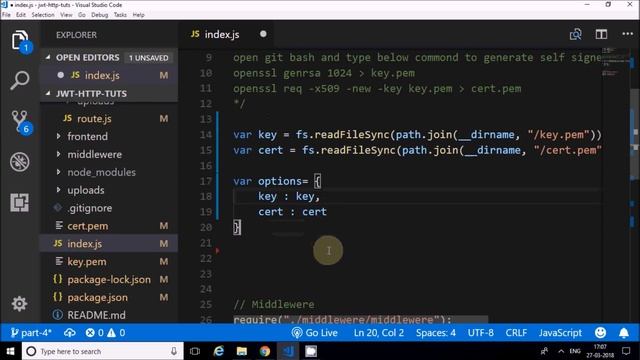This screenshot has width=640, height=360.
Task: Click the Ln 20, Col 2 indicator
Action: (x=379, y=333)
